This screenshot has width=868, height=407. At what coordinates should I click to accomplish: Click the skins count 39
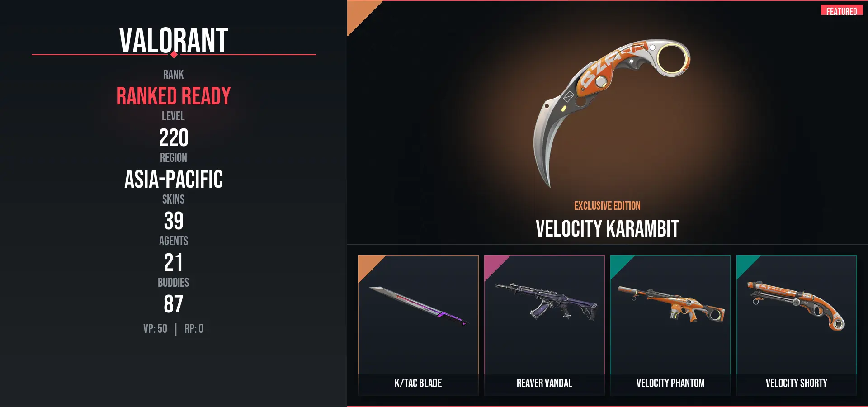174,221
